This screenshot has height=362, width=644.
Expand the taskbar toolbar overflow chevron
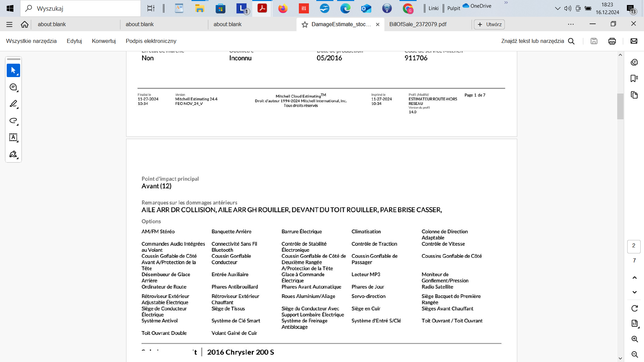[506, 3]
